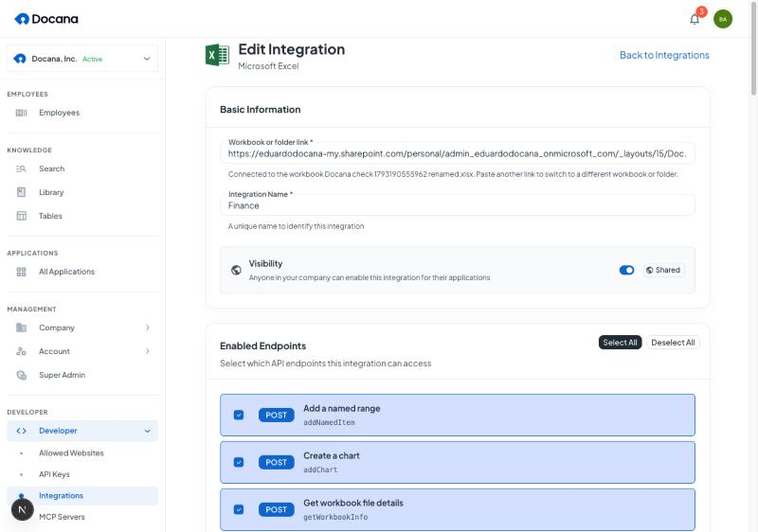Open the Docana, Inc. company dropdown
Image resolution: width=758 pixels, height=532 pixels.
[82, 59]
